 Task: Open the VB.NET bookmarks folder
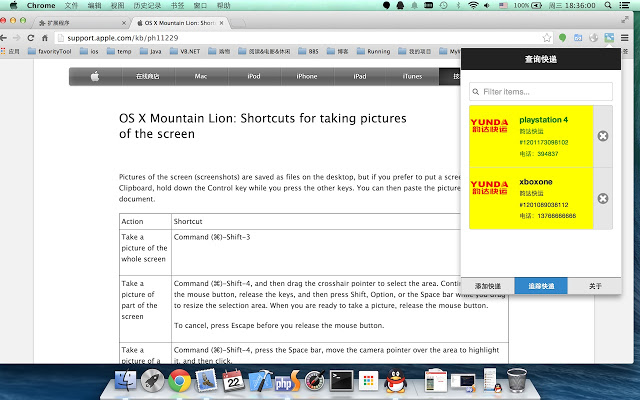click(x=185, y=51)
